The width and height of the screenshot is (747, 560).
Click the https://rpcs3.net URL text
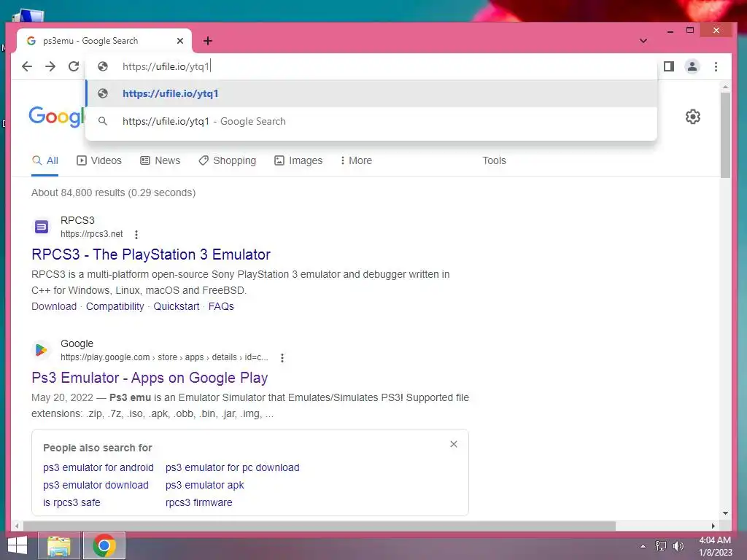coord(91,234)
